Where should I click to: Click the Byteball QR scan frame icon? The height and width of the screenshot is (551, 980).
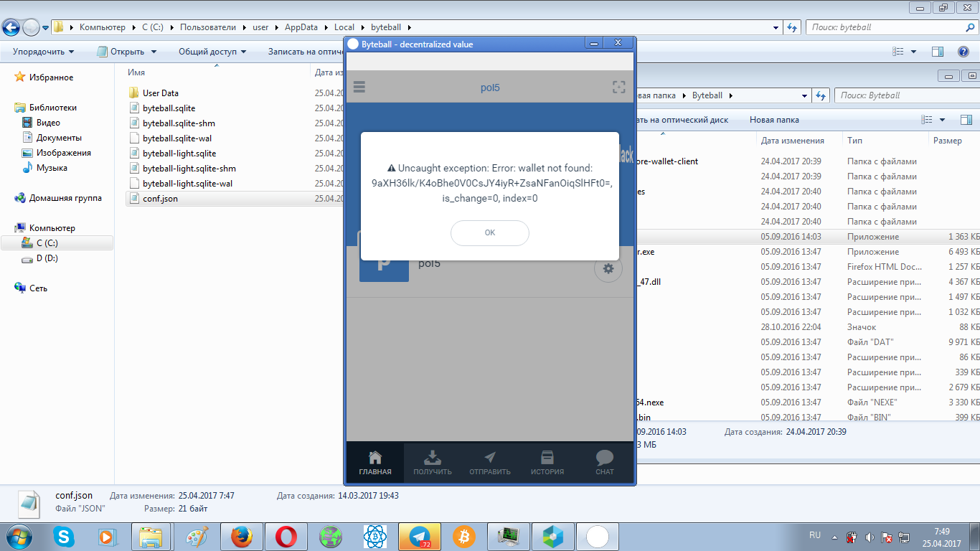pyautogui.click(x=618, y=87)
